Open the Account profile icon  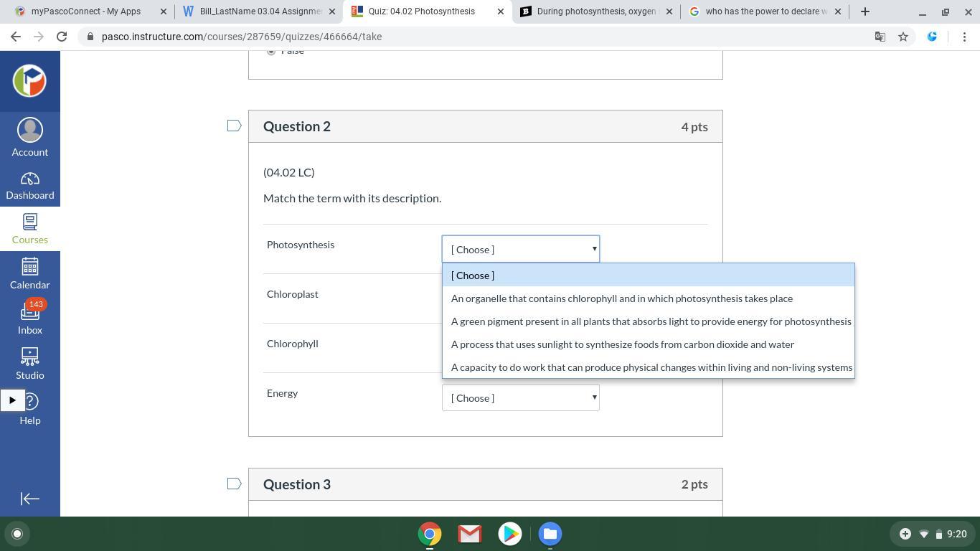pyautogui.click(x=29, y=137)
